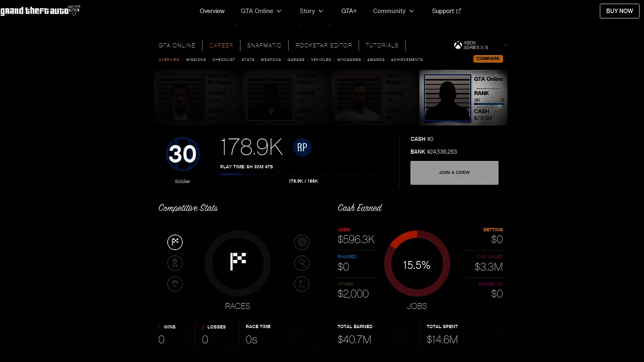Image resolution: width=644 pixels, height=362 pixels.
Task: Click the 15.5% Jobs donut chart
Action: click(x=417, y=264)
